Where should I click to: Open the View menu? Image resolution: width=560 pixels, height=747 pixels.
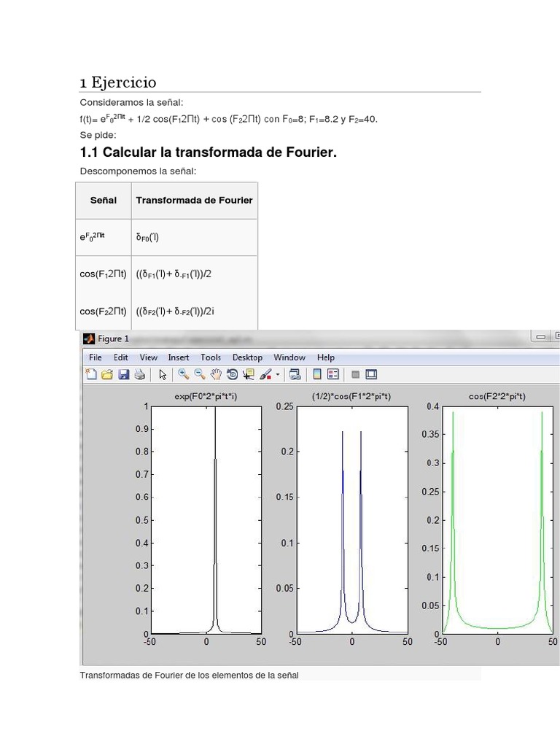[148, 357]
